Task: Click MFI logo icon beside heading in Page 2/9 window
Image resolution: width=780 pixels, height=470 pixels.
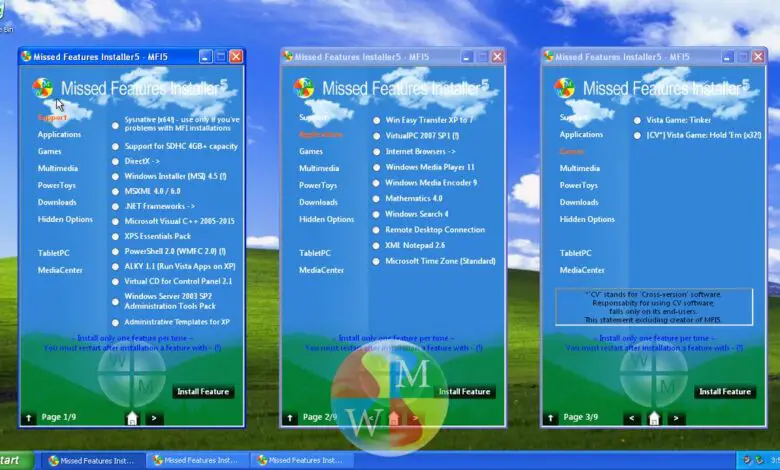Action: 303,88
